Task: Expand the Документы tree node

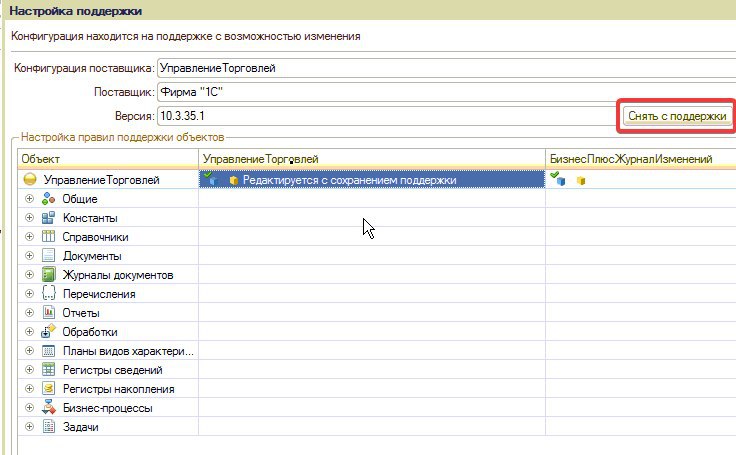Action: click(29, 255)
